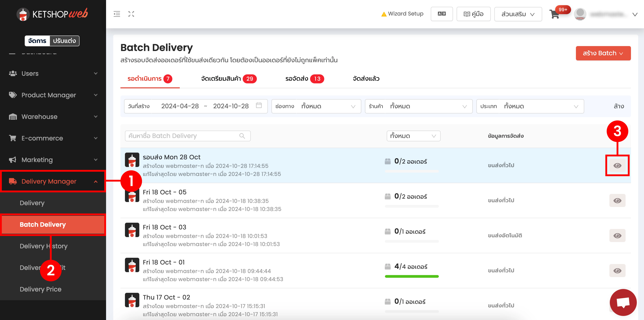This screenshot has width=644, height=320.
Task: Click the สร้าง Batch button
Action: coord(603,53)
